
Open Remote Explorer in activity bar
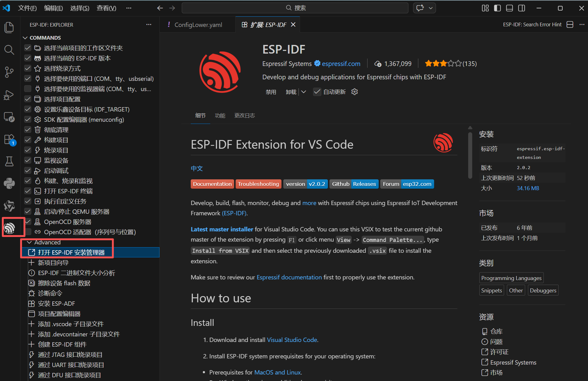9,117
